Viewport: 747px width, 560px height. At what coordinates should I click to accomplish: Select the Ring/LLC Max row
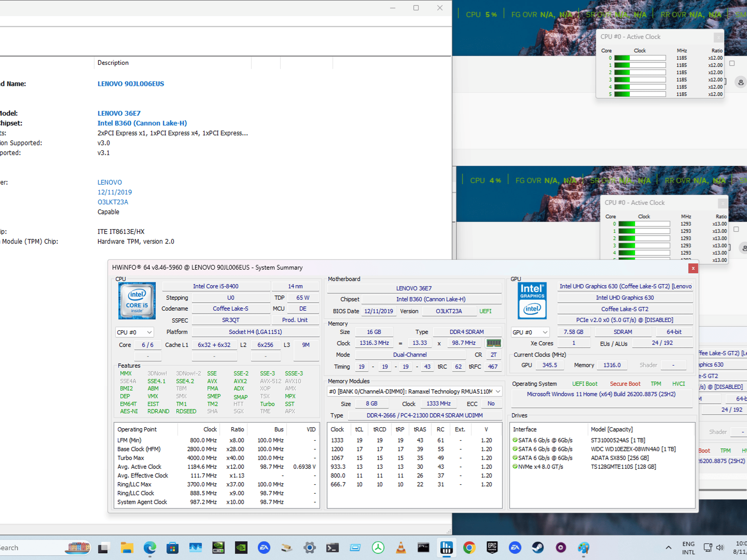(x=217, y=485)
